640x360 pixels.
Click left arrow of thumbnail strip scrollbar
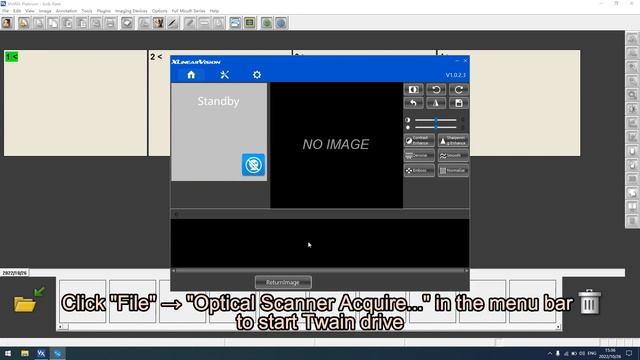60,327
